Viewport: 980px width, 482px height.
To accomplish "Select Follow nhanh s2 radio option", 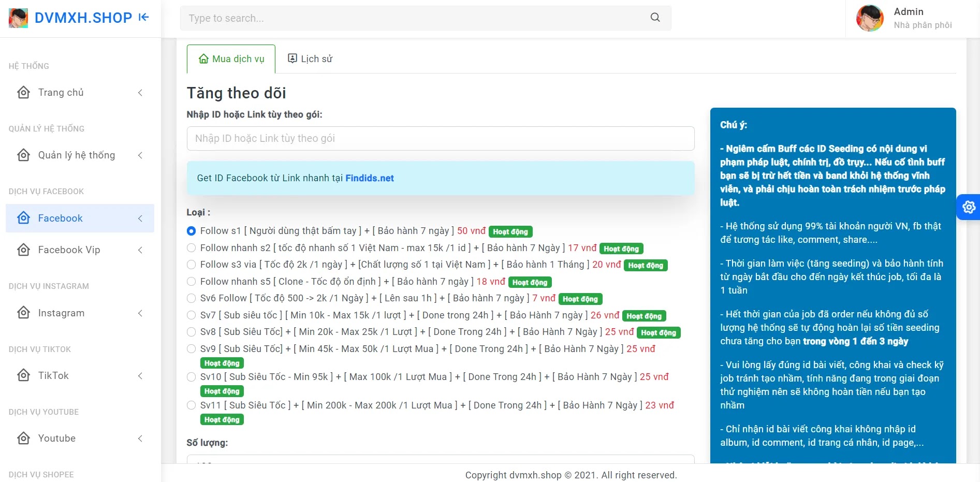I will tap(191, 248).
